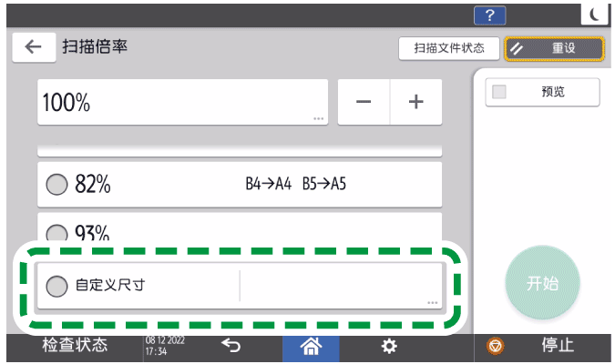Enable the 预览 preview checkbox
The width and height of the screenshot is (615, 364).
pyautogui.click(x=498, y=92)
